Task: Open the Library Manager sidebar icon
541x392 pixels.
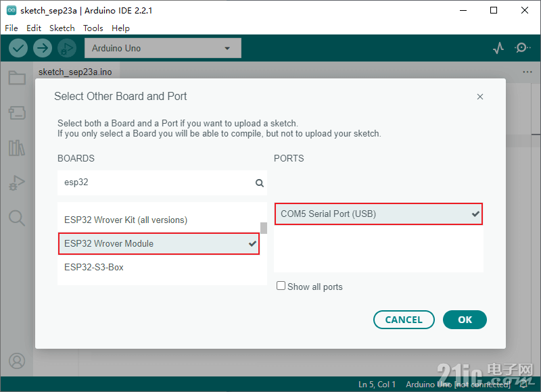Action: pyautogui.click(x=17, y=148)
